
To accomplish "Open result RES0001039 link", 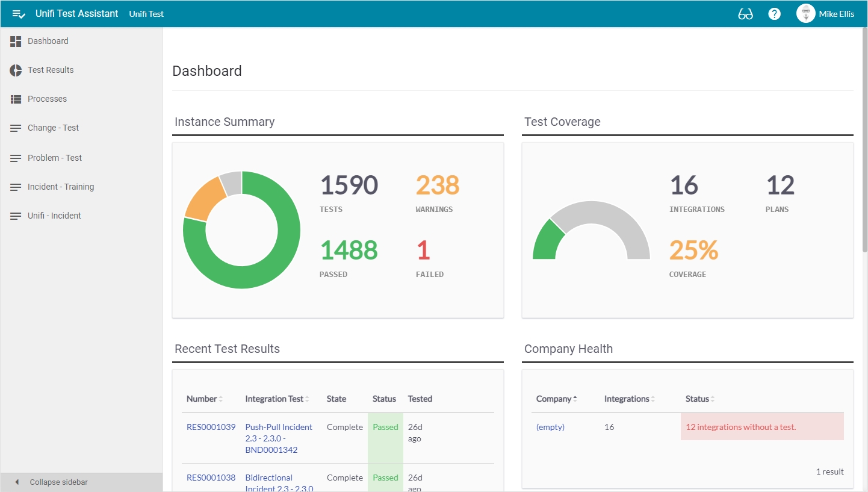I will click(211, 427).
